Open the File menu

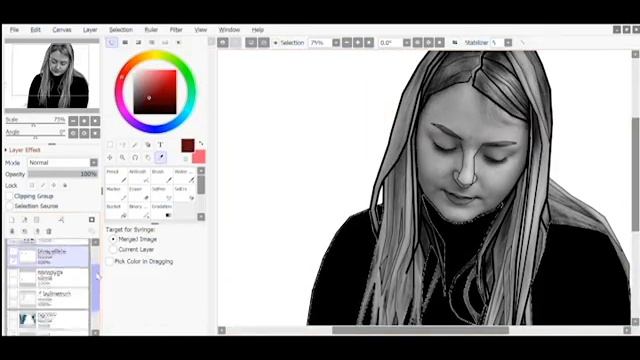click(x=14, y=30)
